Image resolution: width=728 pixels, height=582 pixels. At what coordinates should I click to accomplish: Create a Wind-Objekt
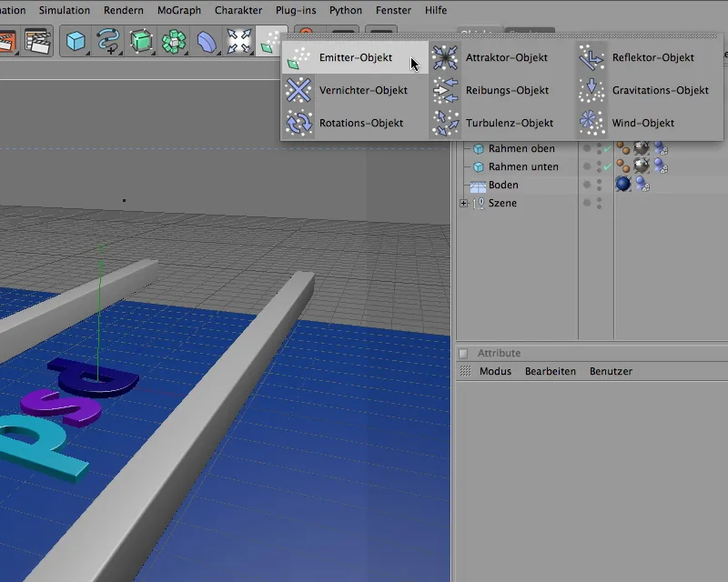pos(642,123)
